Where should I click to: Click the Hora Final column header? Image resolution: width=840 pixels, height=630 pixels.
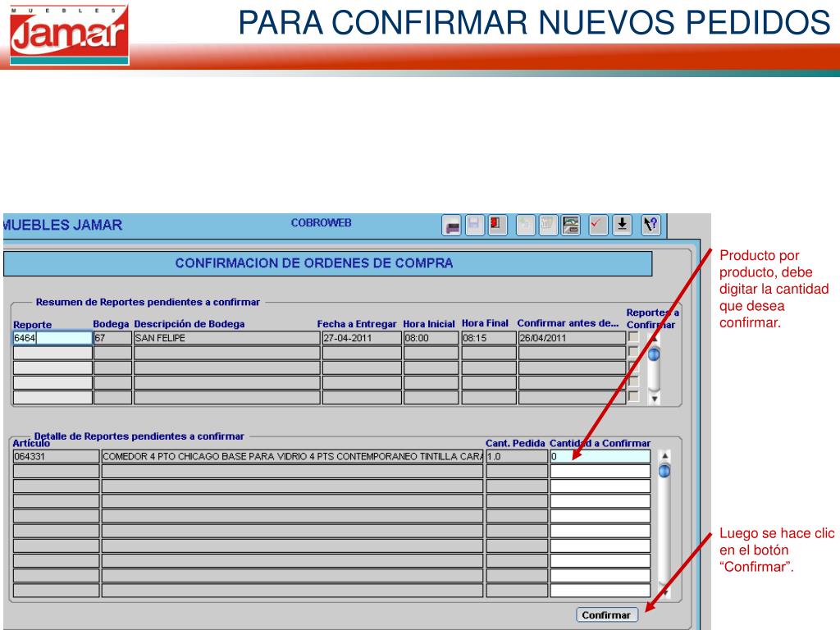[485, 323]
